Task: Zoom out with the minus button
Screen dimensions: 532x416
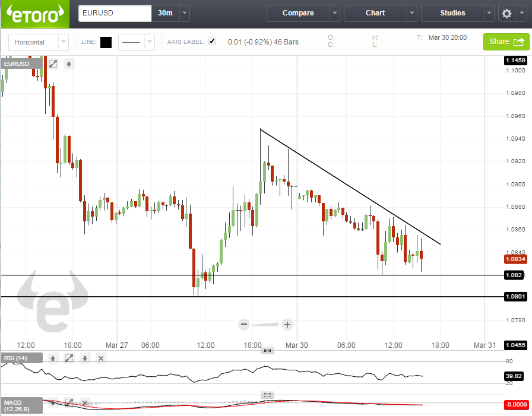Action: pos(244,325)
